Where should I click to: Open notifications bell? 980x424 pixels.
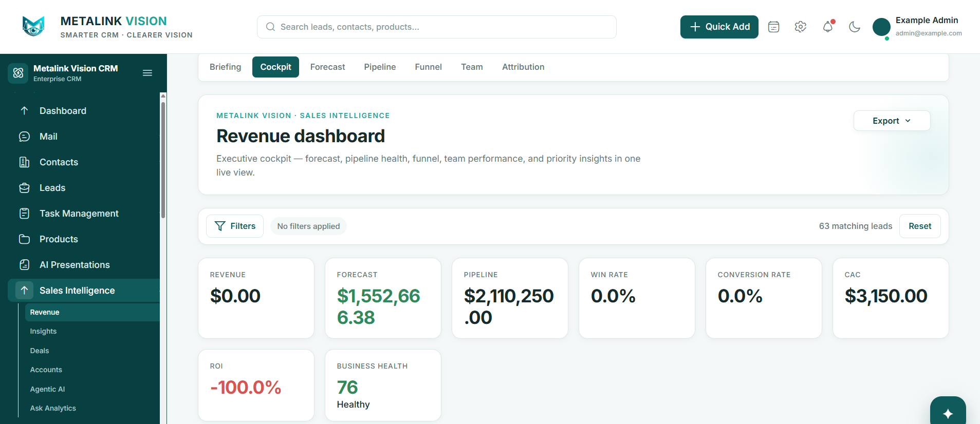tap(827, 27)
